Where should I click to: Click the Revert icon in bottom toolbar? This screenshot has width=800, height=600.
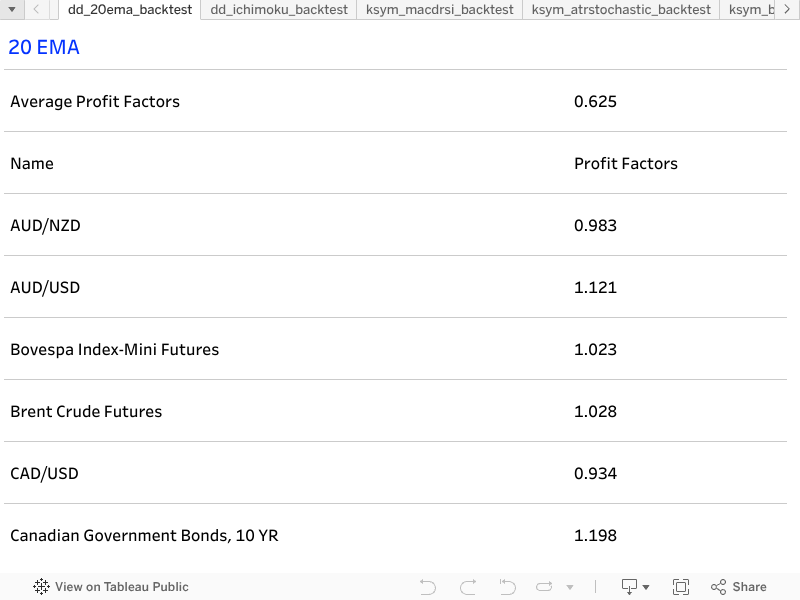(507, 587)
